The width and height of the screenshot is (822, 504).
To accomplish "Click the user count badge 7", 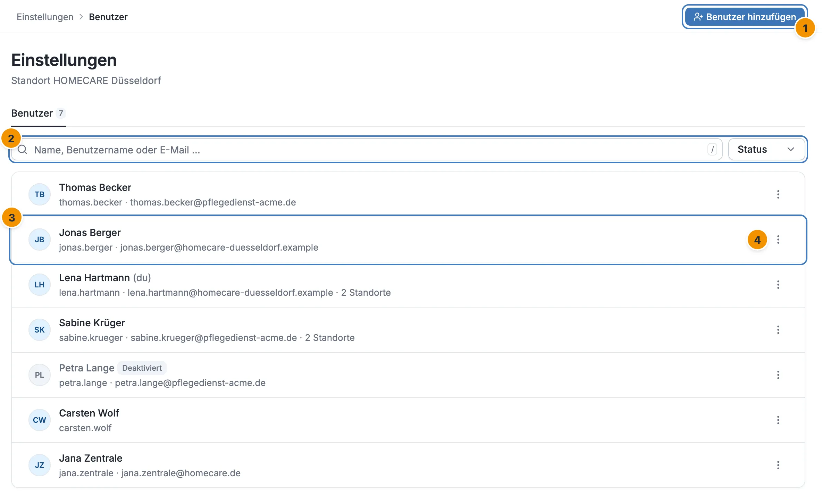I will pos(61,113).
